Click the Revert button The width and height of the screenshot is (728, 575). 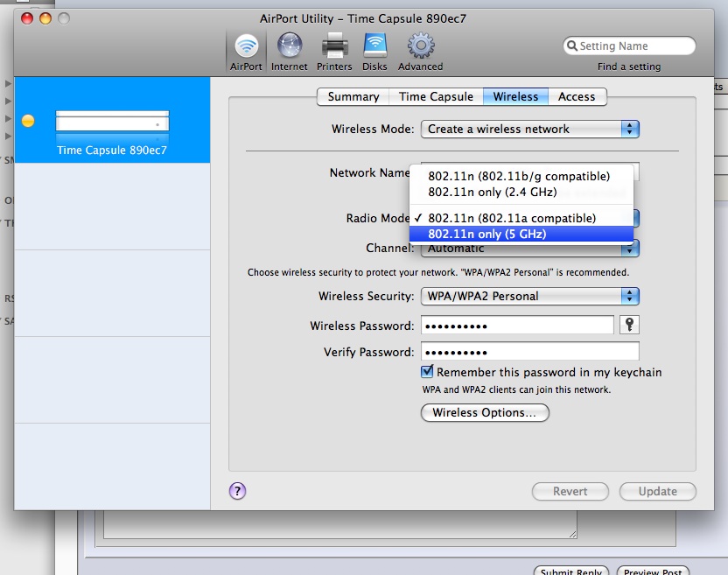coord(570,491)
